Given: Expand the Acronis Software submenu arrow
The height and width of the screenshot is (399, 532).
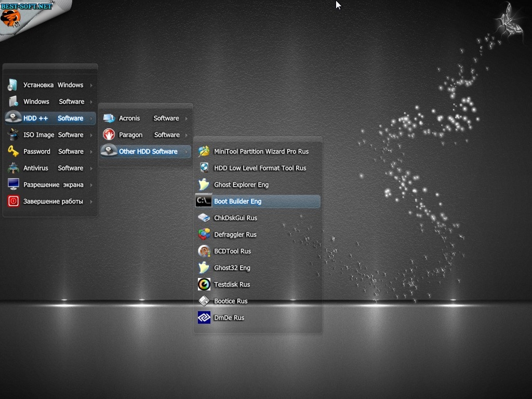Looking at the screenshot, I should pos(187,118).
